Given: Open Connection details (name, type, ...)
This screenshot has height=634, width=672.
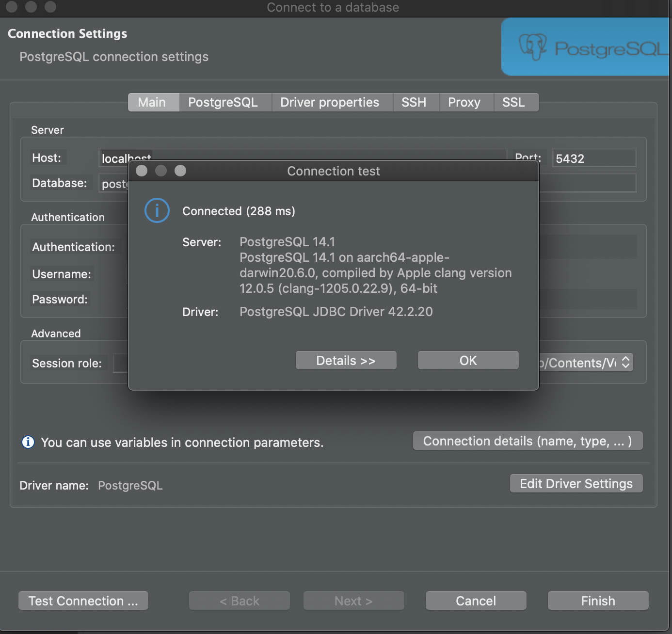Looking at the screenshot, I should (528, 441).
